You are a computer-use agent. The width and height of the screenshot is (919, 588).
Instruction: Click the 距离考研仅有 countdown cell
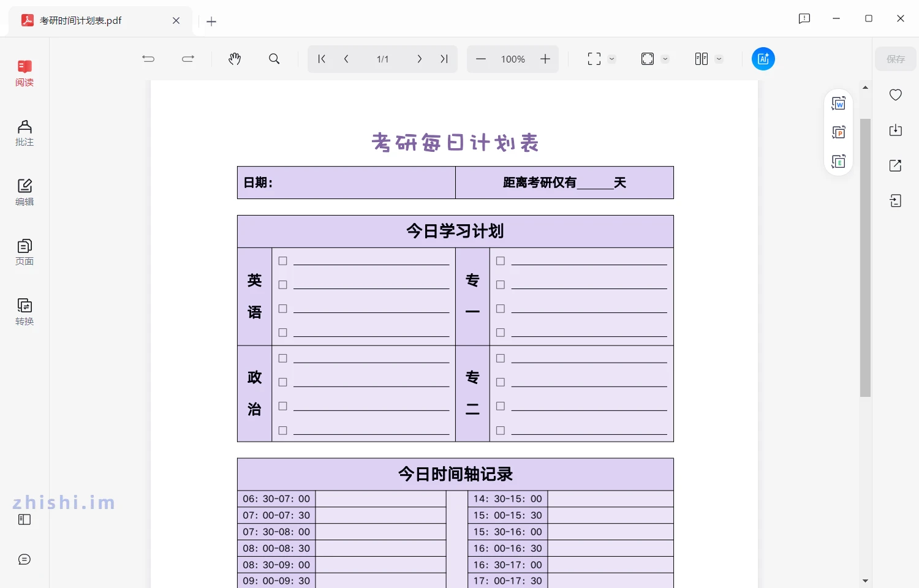pyautogui.click(x=565, y=183)
